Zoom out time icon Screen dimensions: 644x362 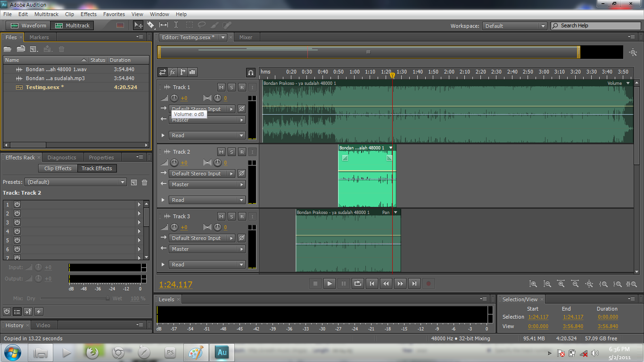pos(575,284)
